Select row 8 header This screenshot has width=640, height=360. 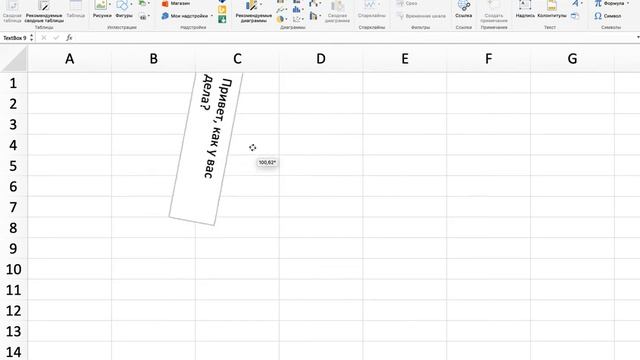13,228
